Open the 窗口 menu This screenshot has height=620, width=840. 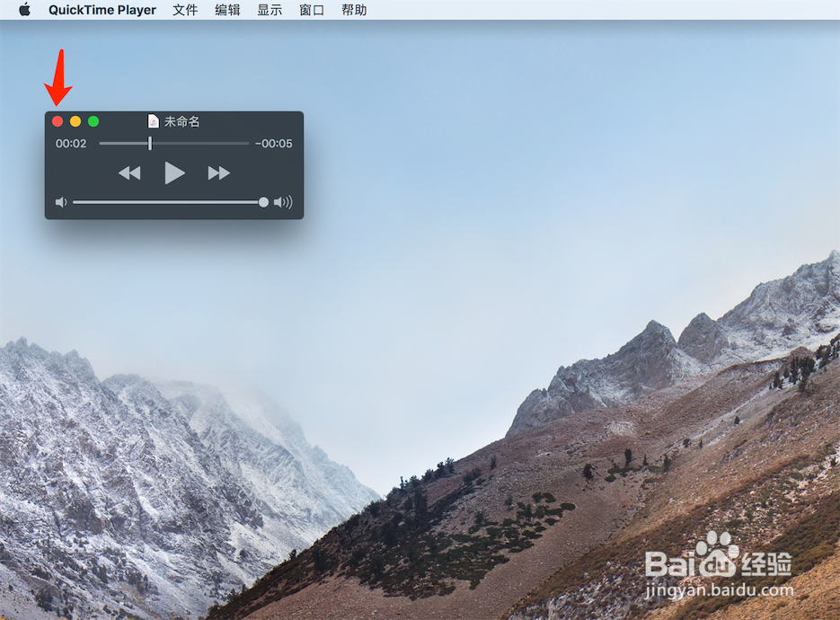311,10
